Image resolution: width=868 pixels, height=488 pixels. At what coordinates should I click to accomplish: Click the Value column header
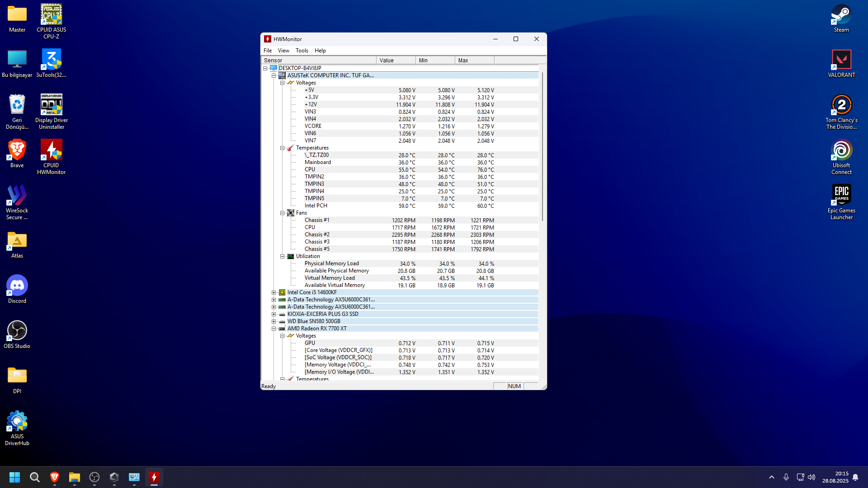coord(396,60)
